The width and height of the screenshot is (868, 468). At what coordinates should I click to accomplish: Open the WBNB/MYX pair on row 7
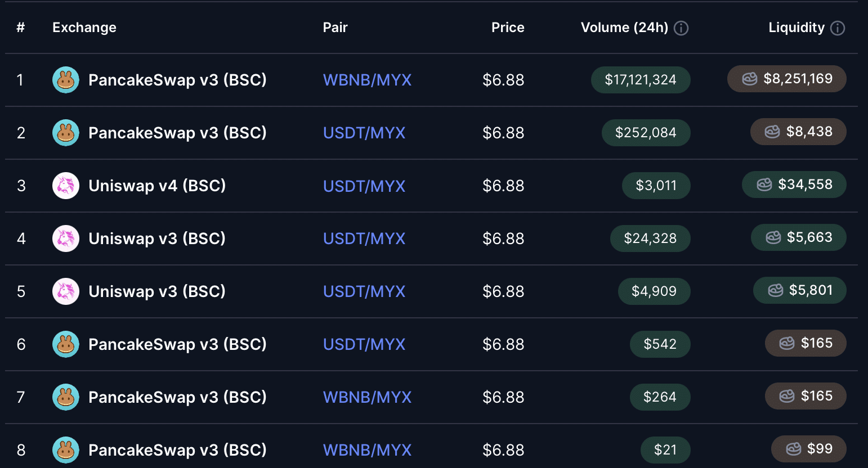[x=367, y=397]
